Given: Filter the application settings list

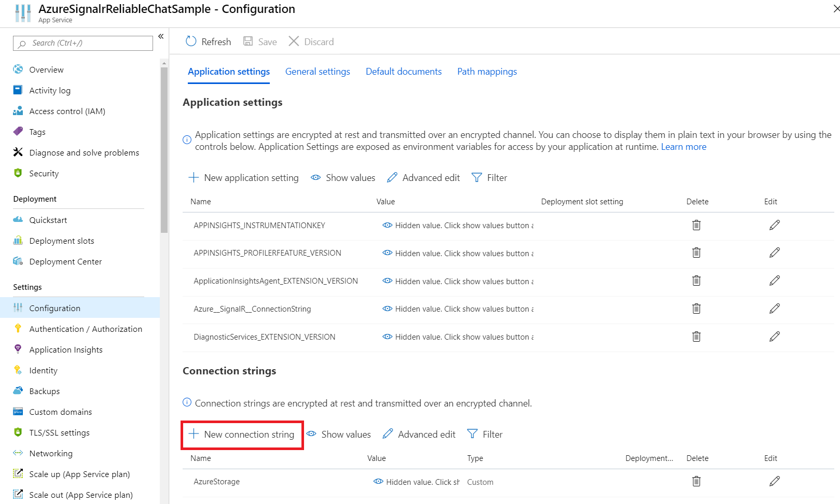Looking at the screenshot, I should [489, 178].
